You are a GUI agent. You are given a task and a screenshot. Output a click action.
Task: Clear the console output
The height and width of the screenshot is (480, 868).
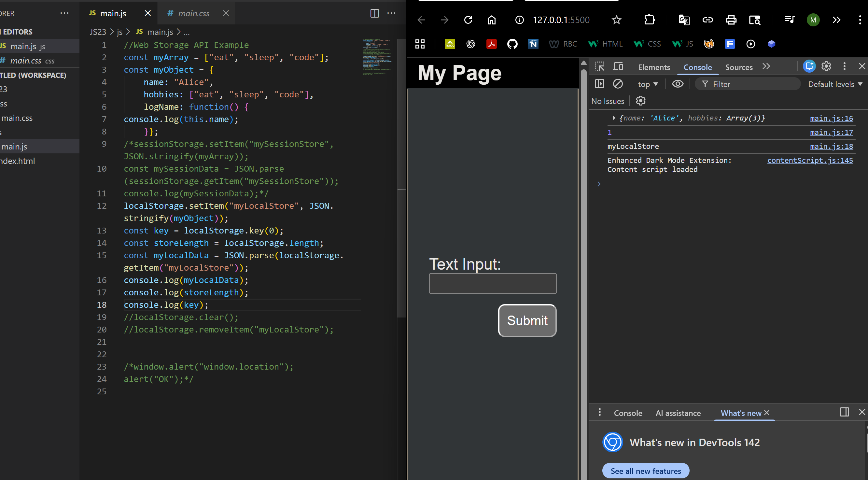click(x=618, y=84)
